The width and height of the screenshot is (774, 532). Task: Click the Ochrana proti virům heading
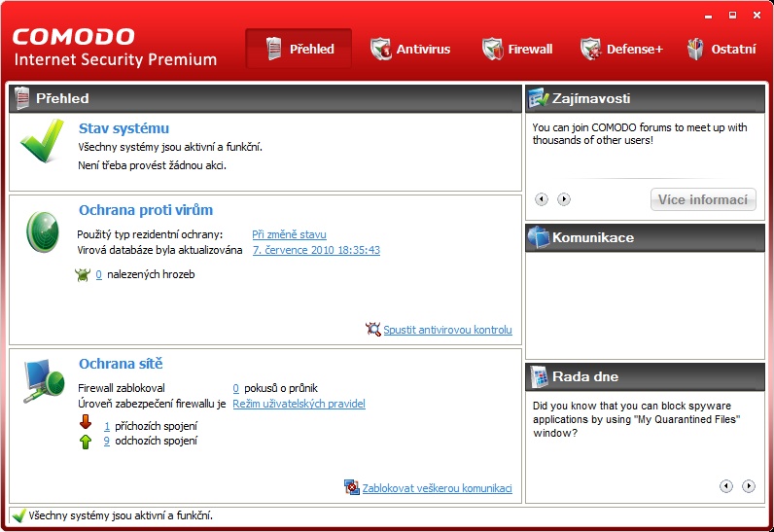[146, 210]
